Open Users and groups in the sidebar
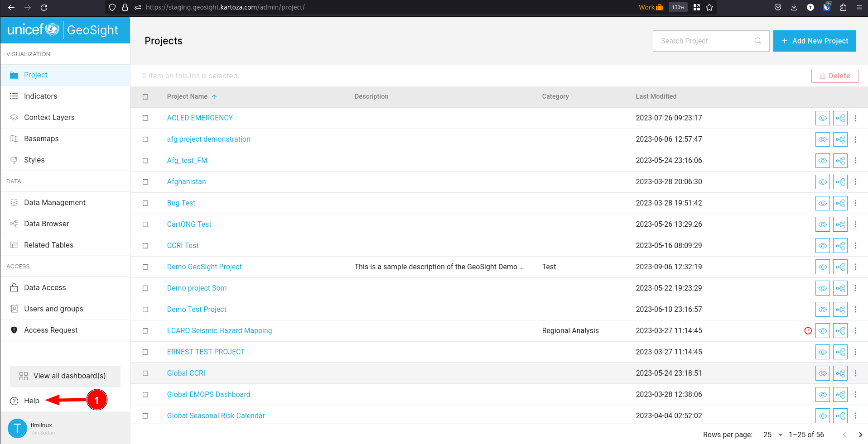868x444 pixels. tap(65, 309)
